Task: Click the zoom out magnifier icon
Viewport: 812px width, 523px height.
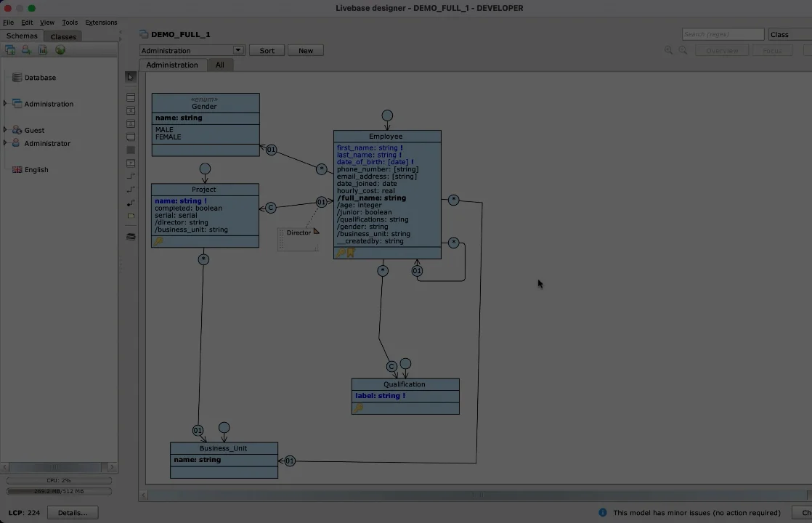Action: coord(683,50)
